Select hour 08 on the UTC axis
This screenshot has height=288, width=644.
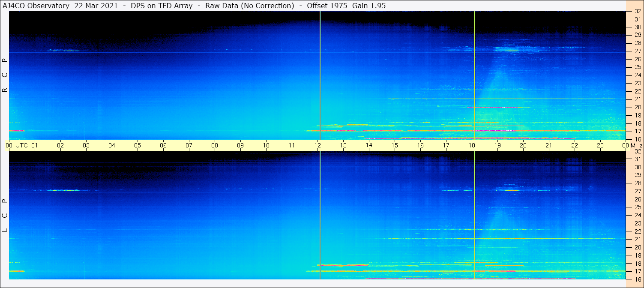[x=215, y=145]
